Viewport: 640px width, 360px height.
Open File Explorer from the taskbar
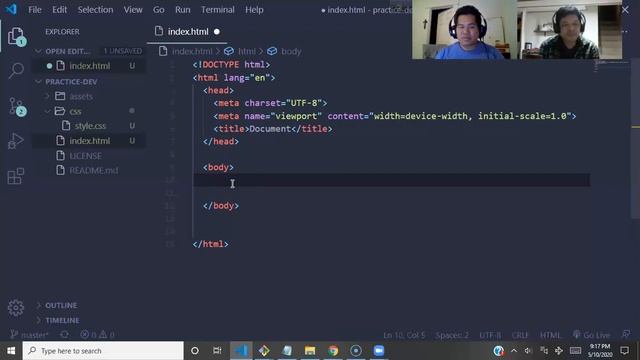(x=310, y=351)
